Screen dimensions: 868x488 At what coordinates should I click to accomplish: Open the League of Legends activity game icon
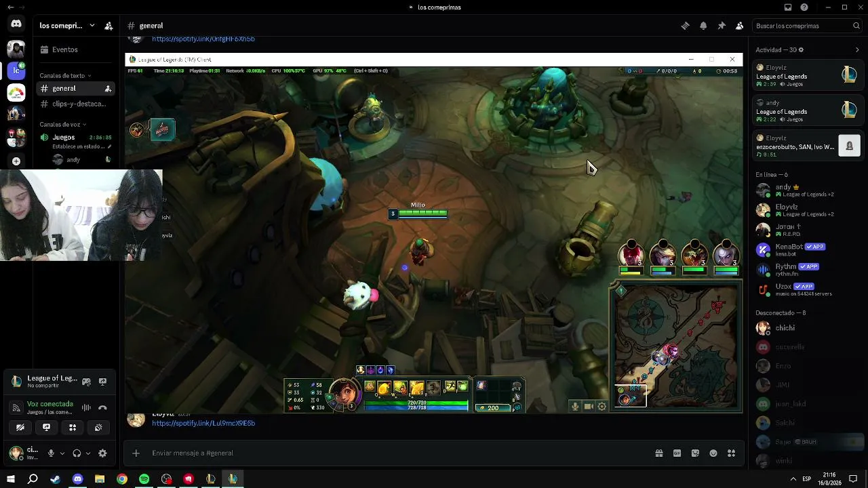coord(86,382)
